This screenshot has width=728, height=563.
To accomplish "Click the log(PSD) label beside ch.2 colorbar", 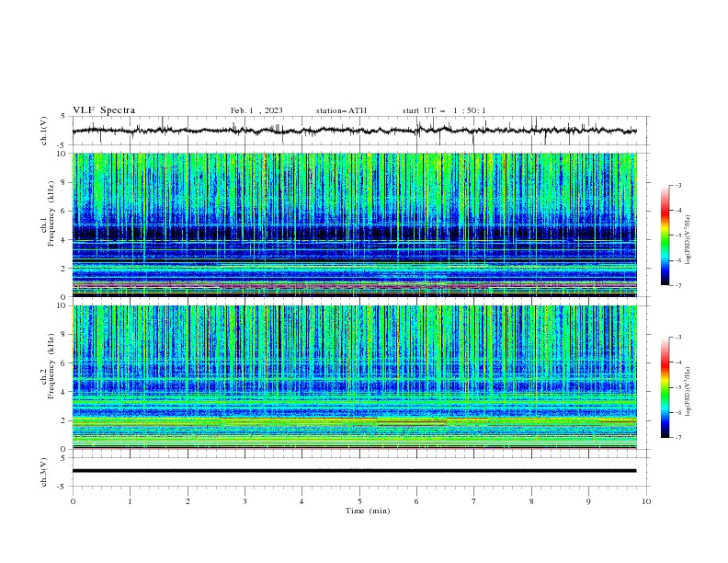I will [x=688, y=392].
